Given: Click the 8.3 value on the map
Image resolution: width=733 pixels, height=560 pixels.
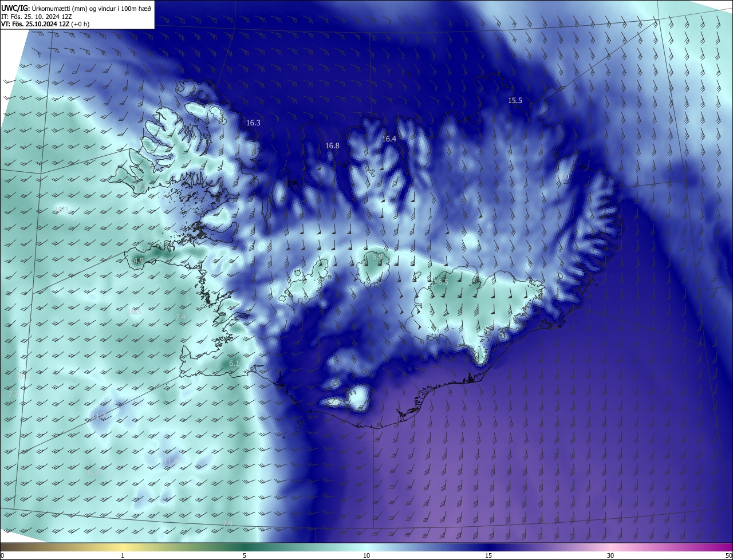Looking at the screenshot, I should point(93,472).
